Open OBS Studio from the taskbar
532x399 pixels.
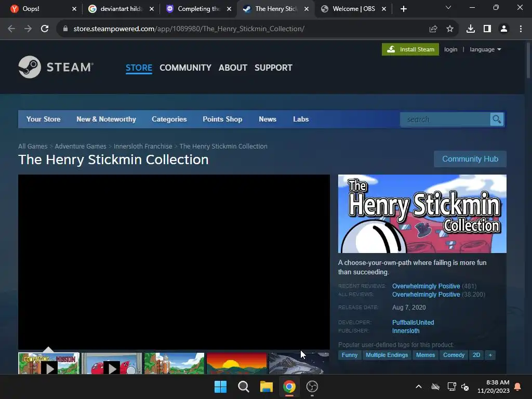point(312,387)
